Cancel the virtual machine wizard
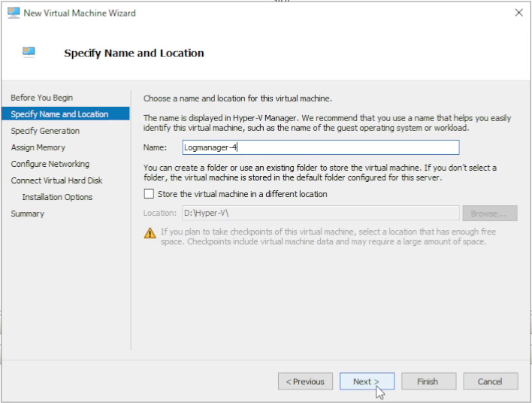This screenshot has width=532, height=403. [490, 382]
